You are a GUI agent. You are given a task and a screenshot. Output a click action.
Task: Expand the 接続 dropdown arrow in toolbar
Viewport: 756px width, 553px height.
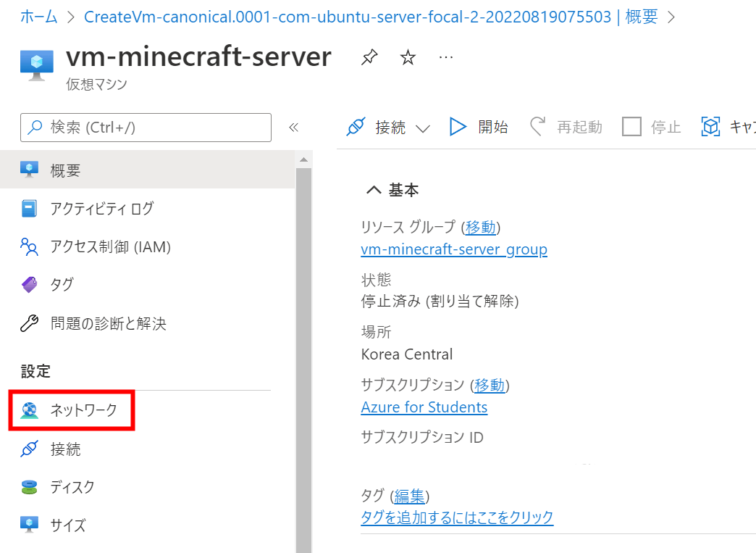[x=422, y=129]
